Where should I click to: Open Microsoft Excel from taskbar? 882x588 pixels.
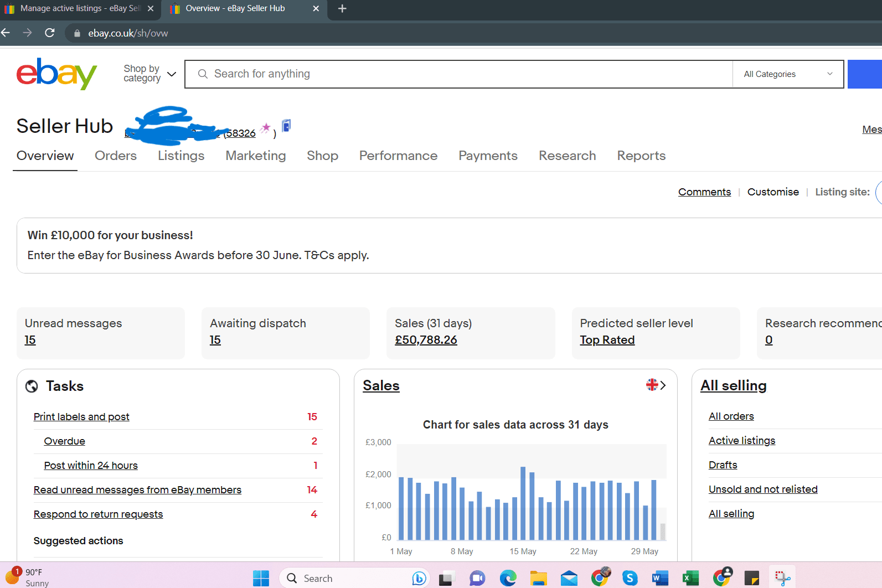(x=690, y=578)
